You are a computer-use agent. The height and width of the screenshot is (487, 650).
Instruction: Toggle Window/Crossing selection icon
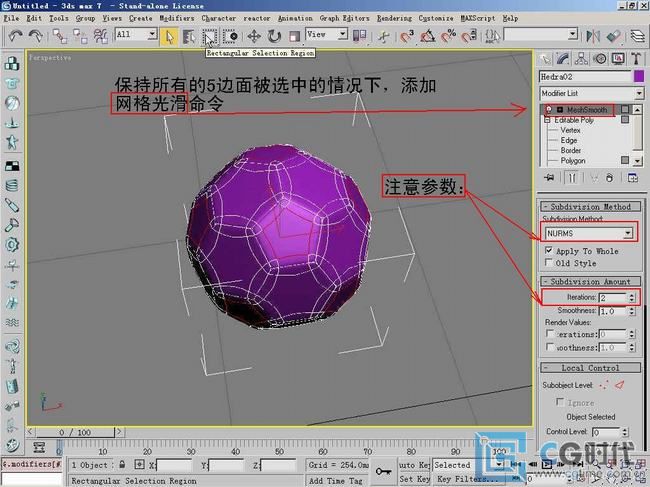[230, 36]
